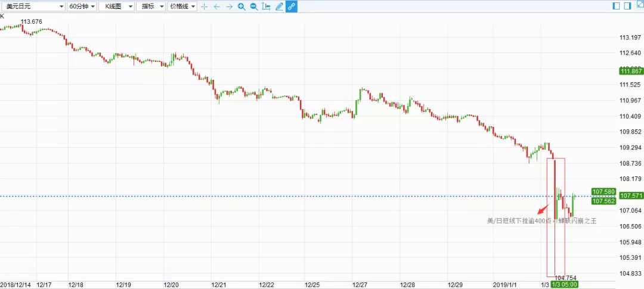Image resolution: width=644 pixels, height=289 pixels.
Task: Click the 111.867 green price label
Action: click(x=631, y=72)
